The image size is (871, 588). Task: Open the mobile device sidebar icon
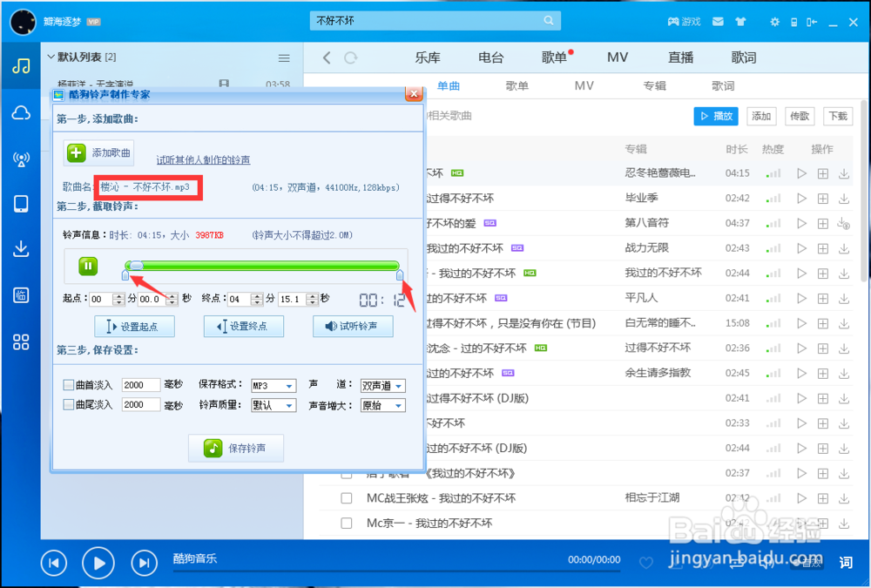tap(21, 204)
